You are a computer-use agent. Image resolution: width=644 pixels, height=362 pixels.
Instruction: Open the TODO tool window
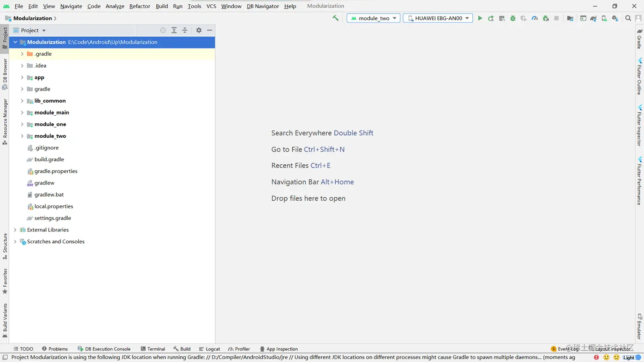pyautogui.click(x=23, y=349)
